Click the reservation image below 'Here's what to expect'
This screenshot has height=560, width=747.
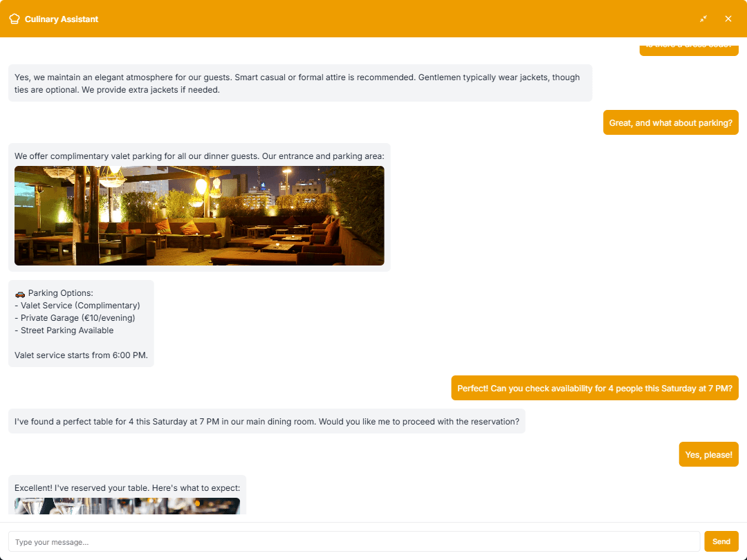click(x=127, y=505)
